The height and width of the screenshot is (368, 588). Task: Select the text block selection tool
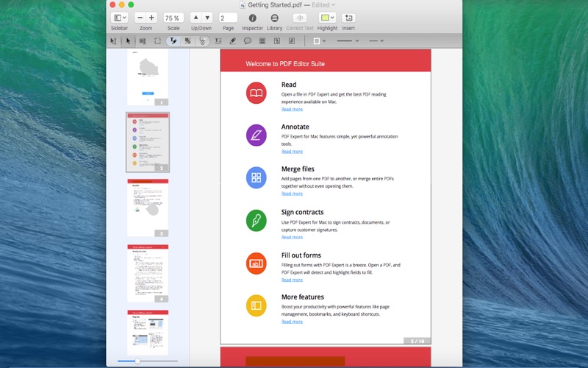coord(143,41)
